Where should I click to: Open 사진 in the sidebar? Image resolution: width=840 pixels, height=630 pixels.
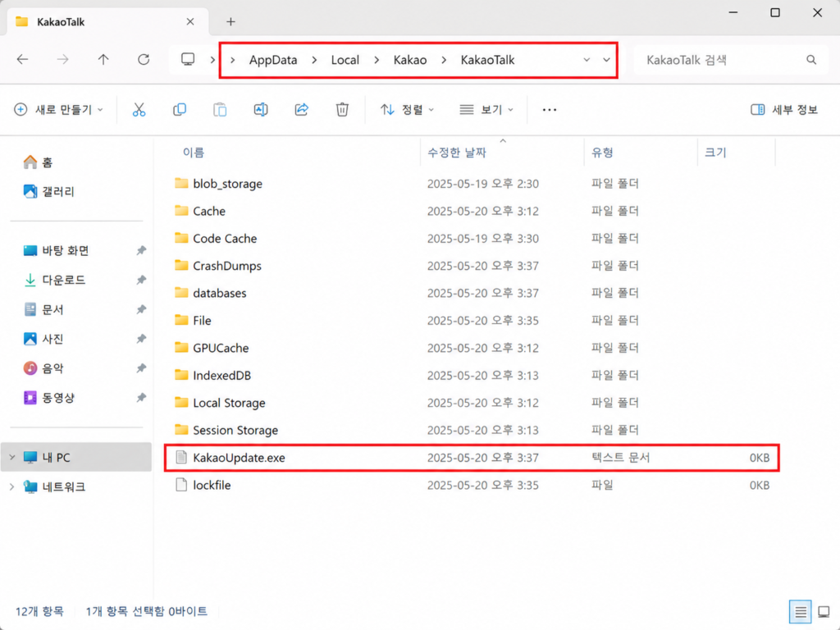tap(43, 339)
